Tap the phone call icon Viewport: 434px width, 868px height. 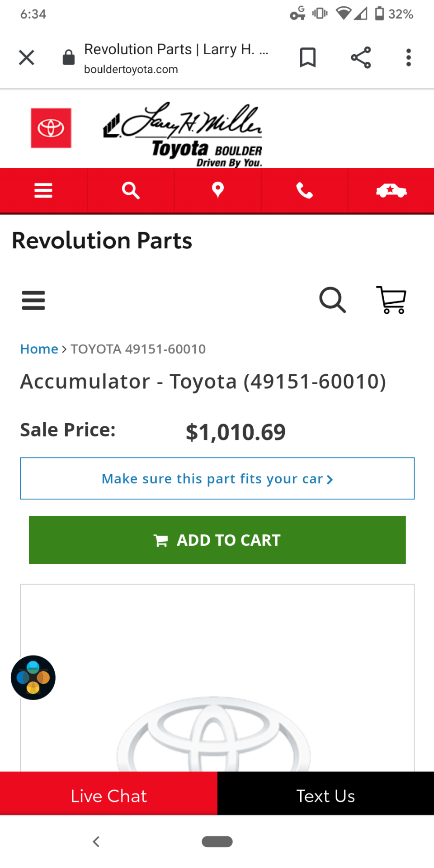point(305,190)
